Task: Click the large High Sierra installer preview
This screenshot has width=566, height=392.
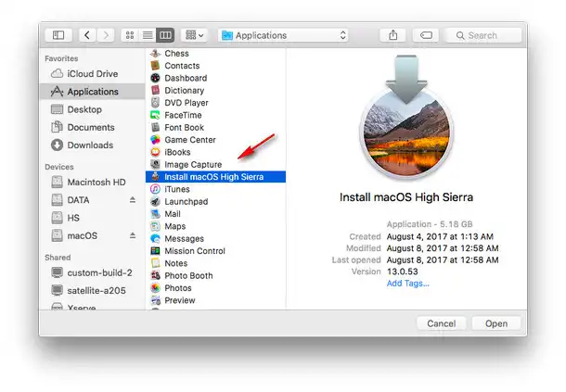Action: tap(406, 117)
